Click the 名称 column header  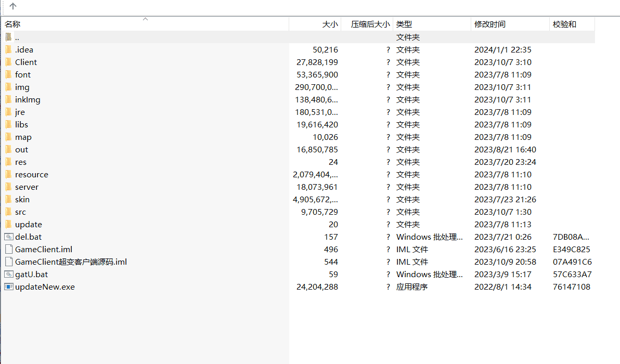click(13, 24)
